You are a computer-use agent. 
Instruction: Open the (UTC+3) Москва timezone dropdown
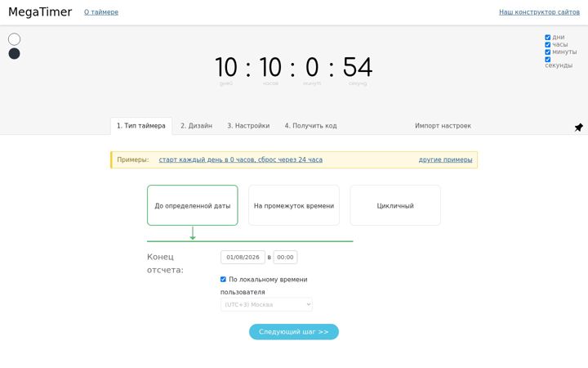266,304
